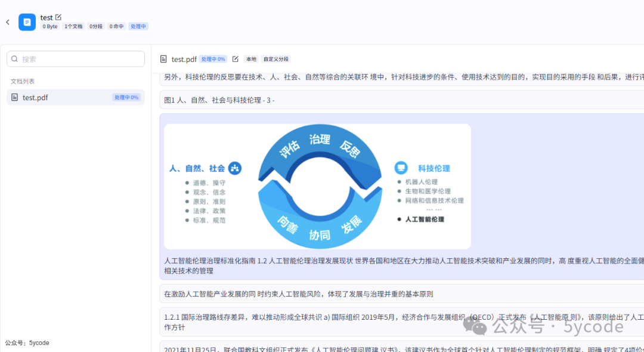Click the test title text
This screenshot has height=352, width=644.
pos(47,17)
